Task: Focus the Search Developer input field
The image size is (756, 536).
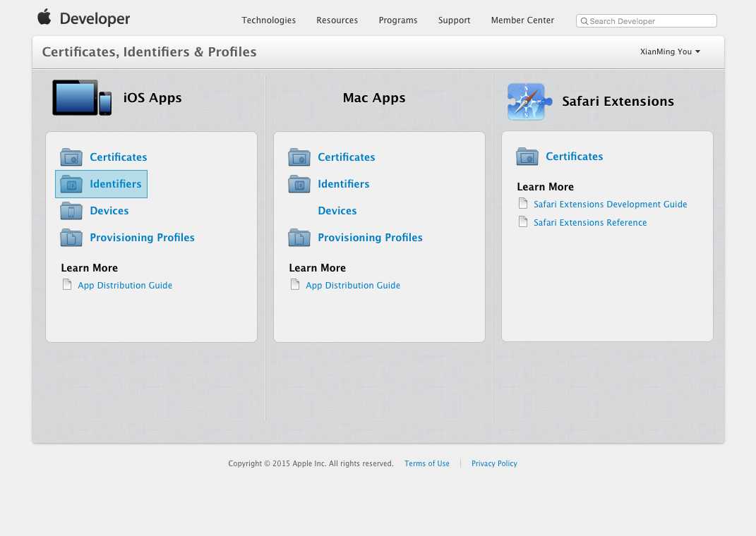Action: [x=646, y=20]
